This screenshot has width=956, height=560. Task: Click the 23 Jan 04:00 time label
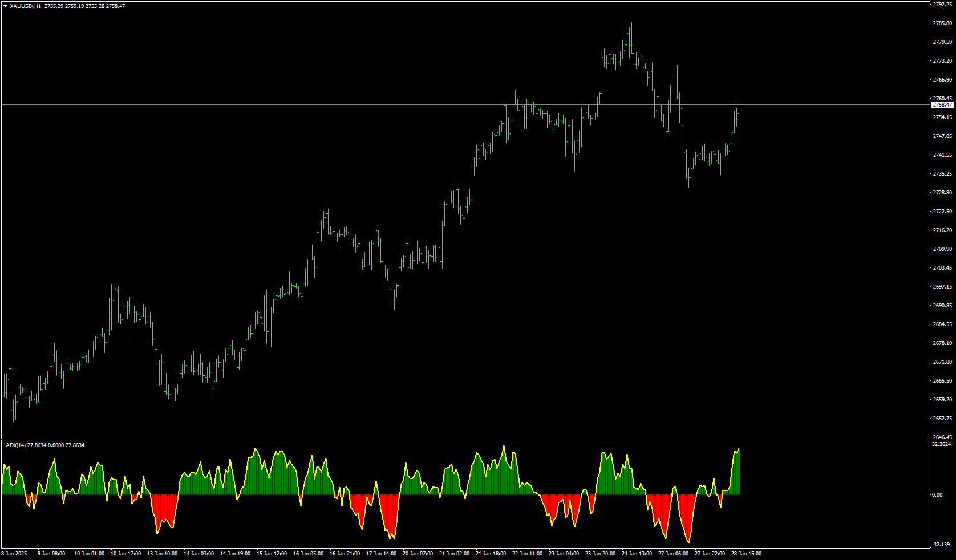564,553
